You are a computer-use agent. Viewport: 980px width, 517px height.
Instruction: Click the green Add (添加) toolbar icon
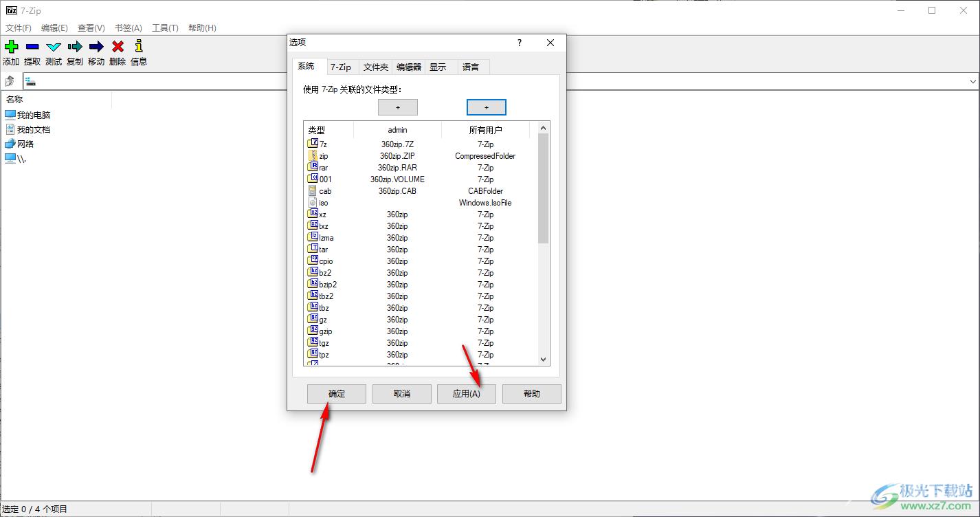point(11,47)
